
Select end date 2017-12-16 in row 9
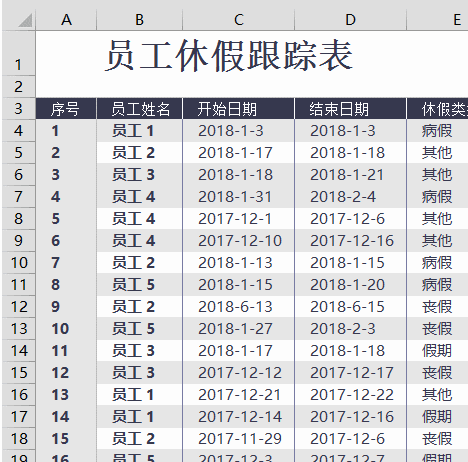350,241
